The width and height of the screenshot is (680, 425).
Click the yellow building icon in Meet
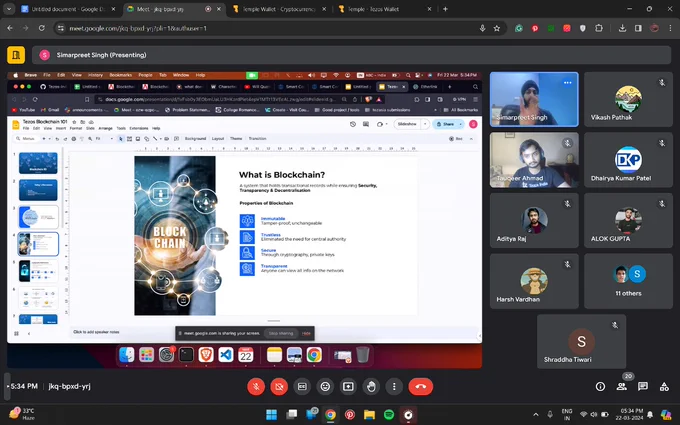click(x=16, y=55)
